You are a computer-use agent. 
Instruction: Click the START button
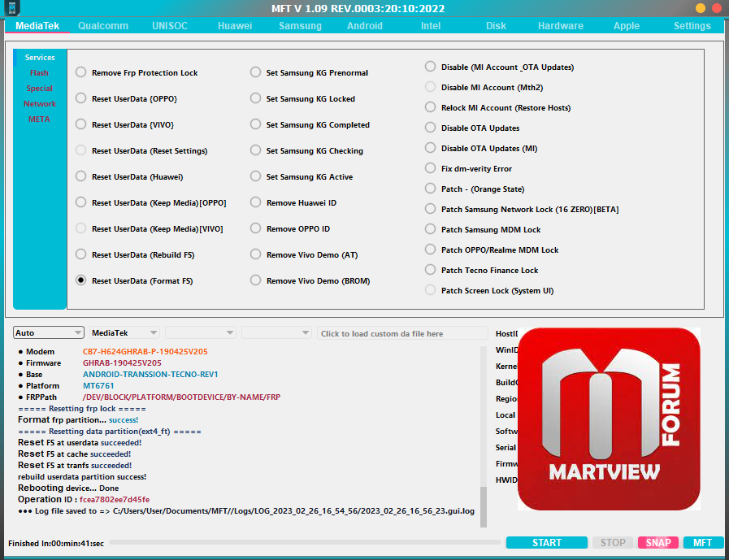tap(547, 543)
